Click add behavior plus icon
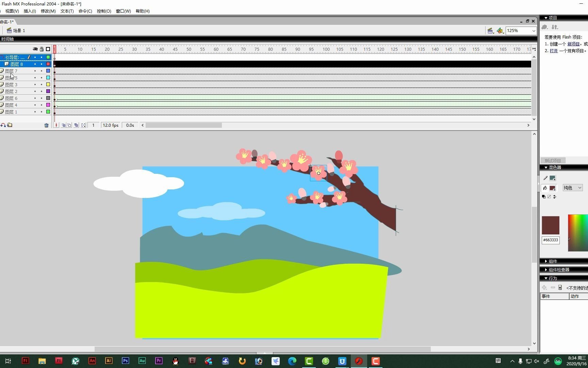Viewport: 588px width, 368px height. point(544,288)
